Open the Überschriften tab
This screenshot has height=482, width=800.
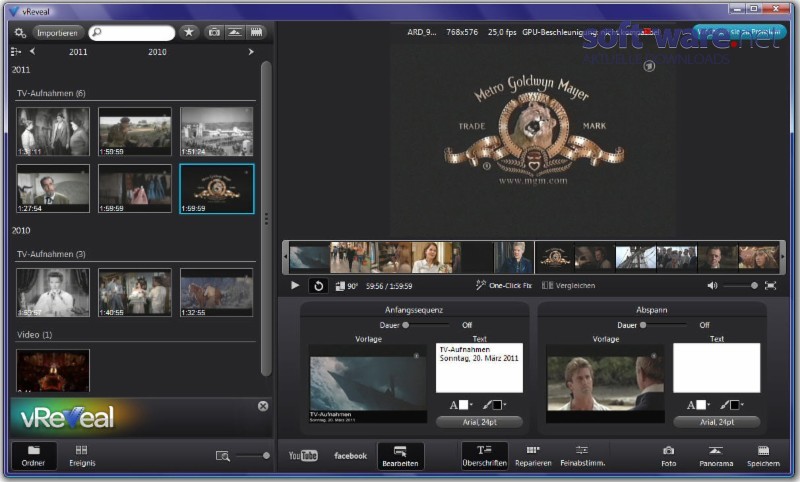(x=484, y=456)
